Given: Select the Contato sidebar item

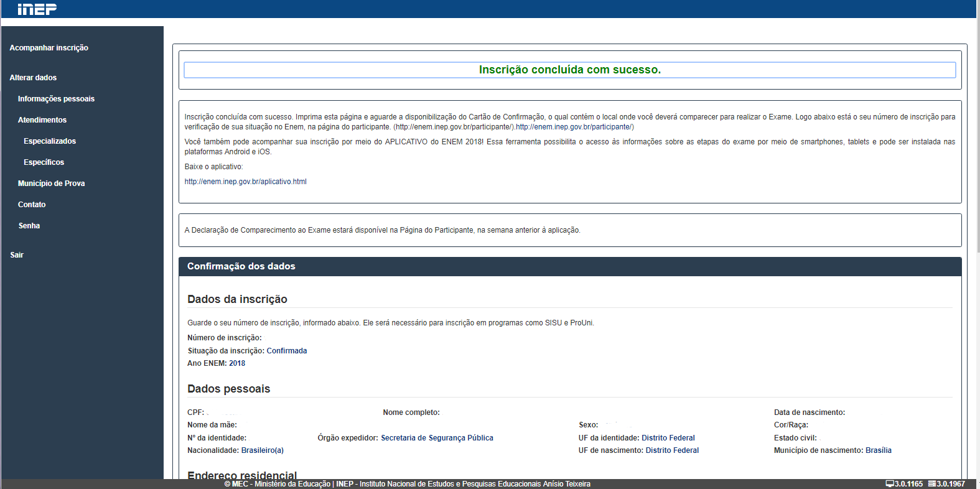Looking at the screenshot, I should (32, 205).
